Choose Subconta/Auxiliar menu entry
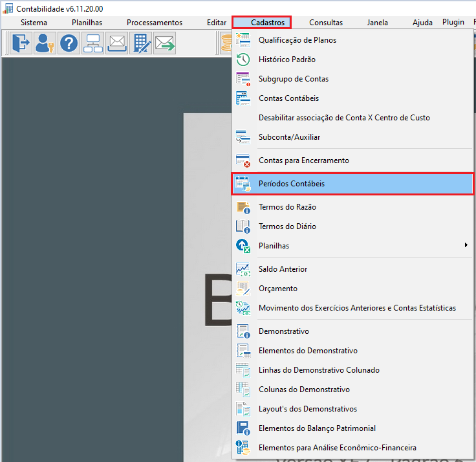The width and height of the screenshot is (476, 462). (x=352, y=137)
